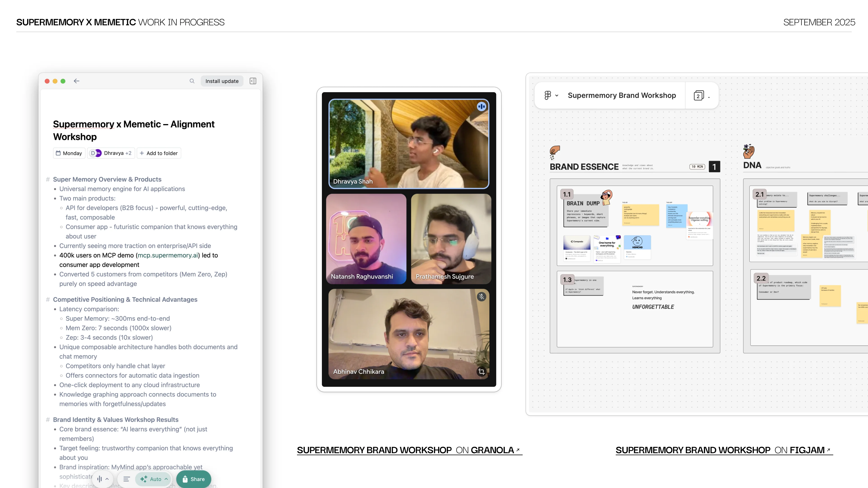Click crop icon on Abhinav Chhikara video

[481, 371]
